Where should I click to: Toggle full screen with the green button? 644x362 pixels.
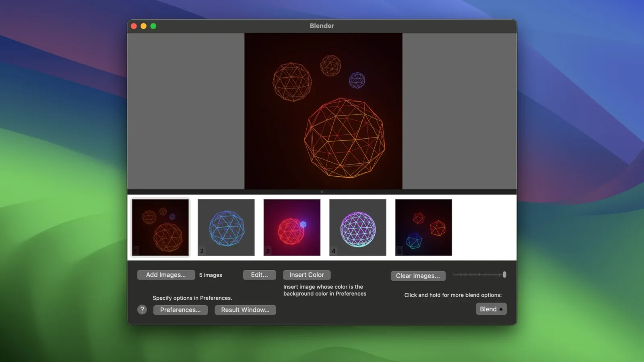click(x=153, y=25)
